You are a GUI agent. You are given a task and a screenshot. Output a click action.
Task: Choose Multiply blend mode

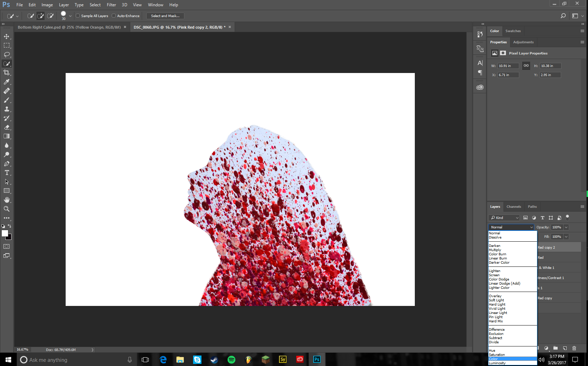(495, 250)
